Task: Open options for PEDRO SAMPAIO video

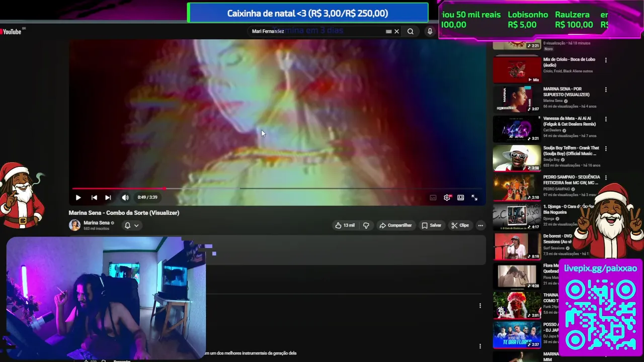Action: coord(606,178)
